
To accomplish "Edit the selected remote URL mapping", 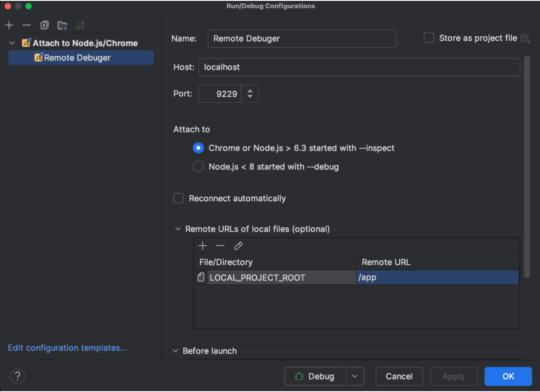I will 238,246.
